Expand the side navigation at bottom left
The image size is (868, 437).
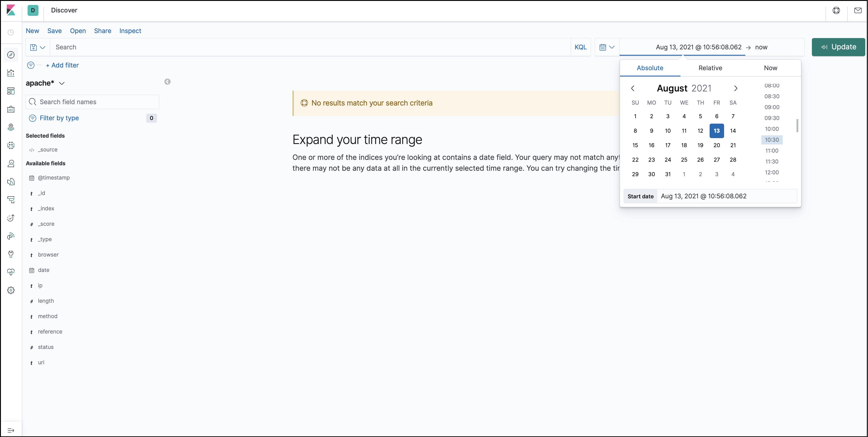click(x=11, y=430)
